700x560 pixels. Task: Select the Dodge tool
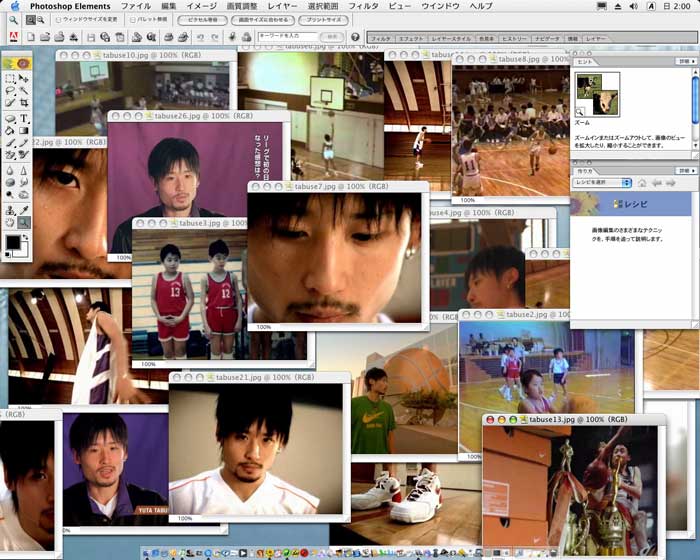pyautogui.click(x=10, y=195)
